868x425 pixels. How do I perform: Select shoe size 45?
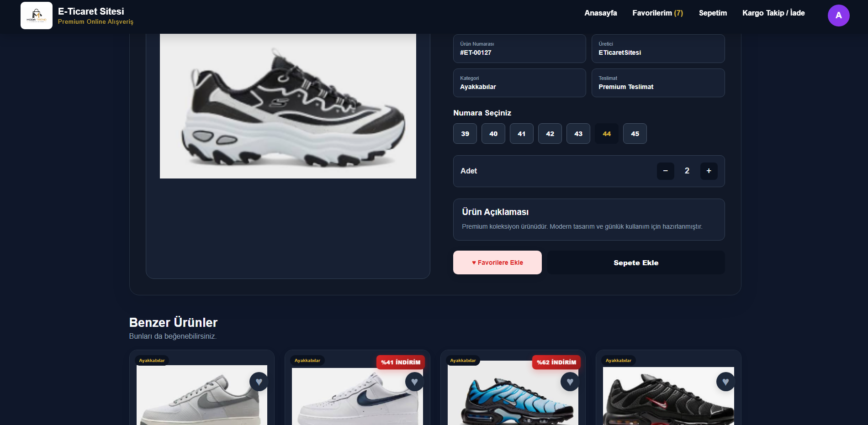pos(635,134)
